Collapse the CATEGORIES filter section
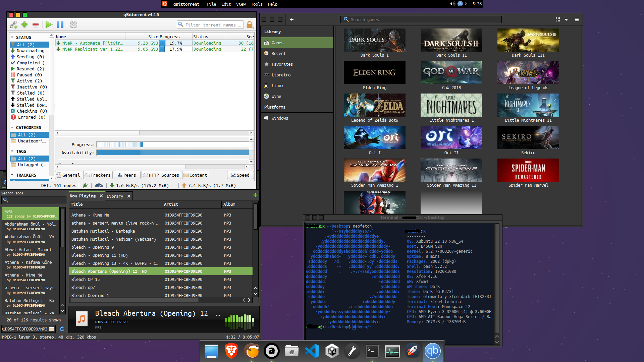 pyautogui.click(x=12, y=127)
